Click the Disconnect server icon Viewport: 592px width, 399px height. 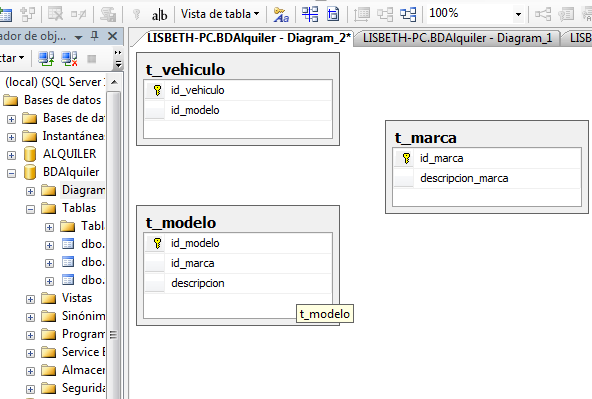click(x=69, y=59)
